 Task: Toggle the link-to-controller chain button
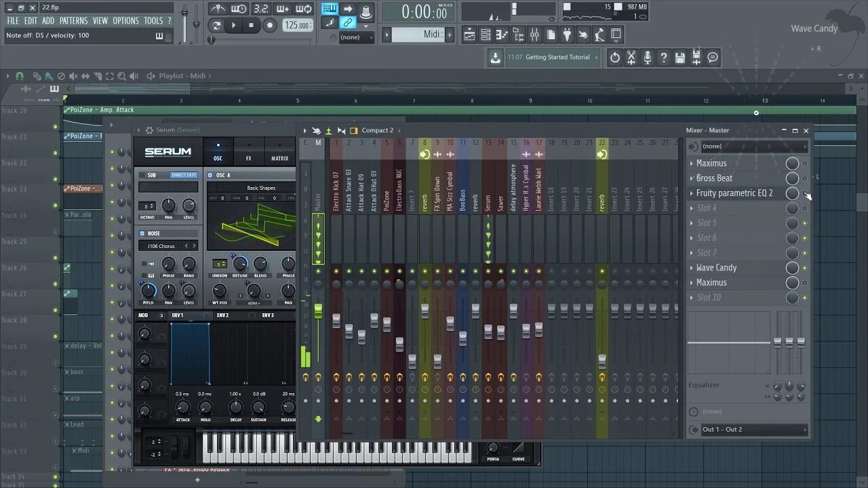348,22
